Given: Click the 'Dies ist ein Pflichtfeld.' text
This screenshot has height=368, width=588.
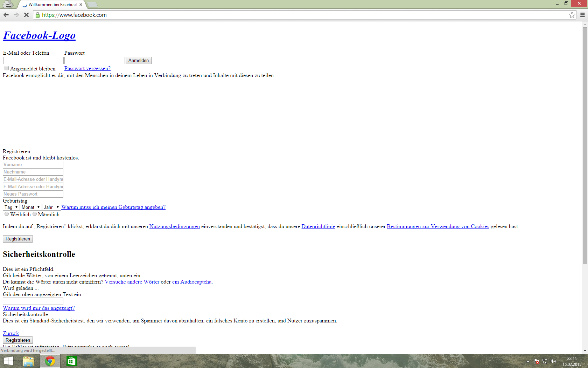Looking at the screenshot, I should (x=28, y=269).
